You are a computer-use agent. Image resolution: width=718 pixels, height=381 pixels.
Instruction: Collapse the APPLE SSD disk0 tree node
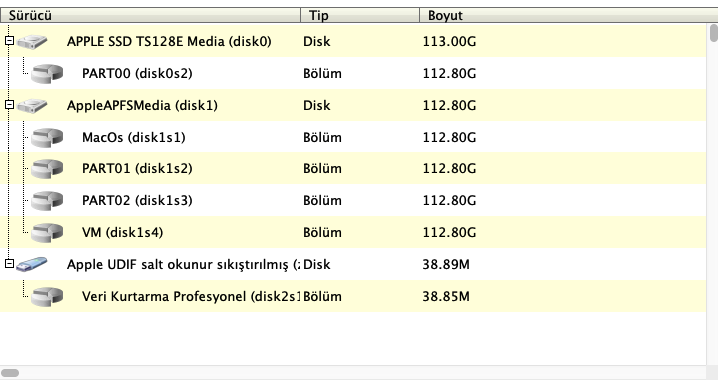(x=10, y=40)
